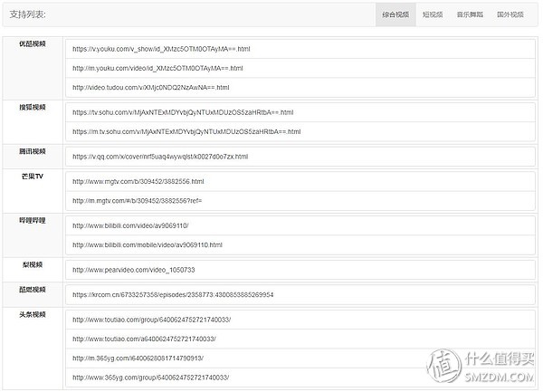Switch to the 综合视频 tab
The width and height of the screenshot is (543, 392).
395,14
